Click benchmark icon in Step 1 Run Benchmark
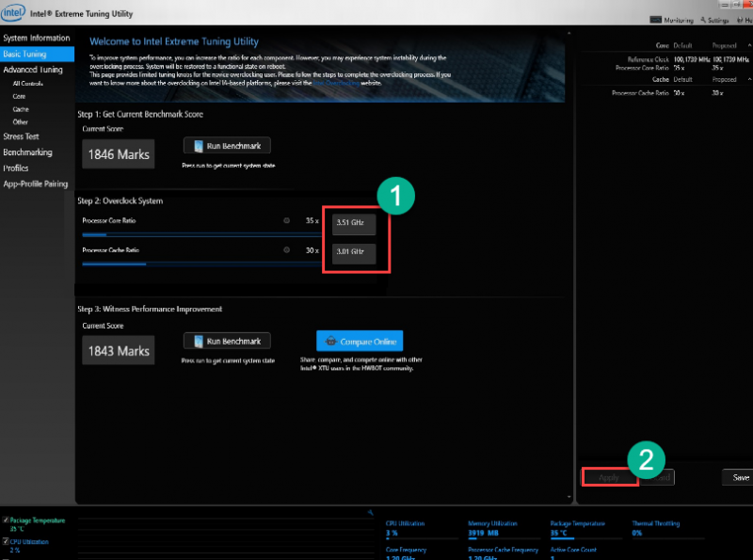 [x=199, y=146]
